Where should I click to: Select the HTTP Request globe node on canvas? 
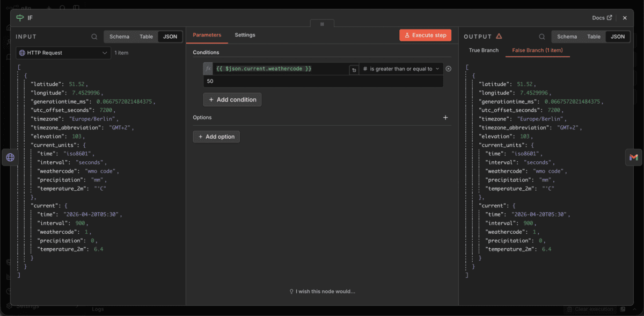10,157
